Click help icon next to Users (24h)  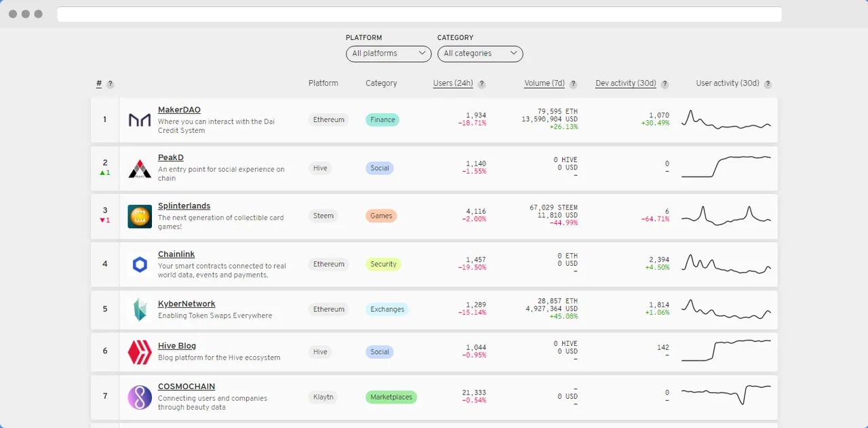pyautogui.click(x=481, y=84)
